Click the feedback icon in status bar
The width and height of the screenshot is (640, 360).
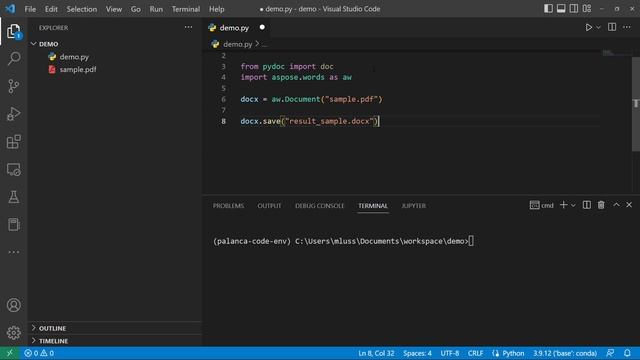point(610,353)
